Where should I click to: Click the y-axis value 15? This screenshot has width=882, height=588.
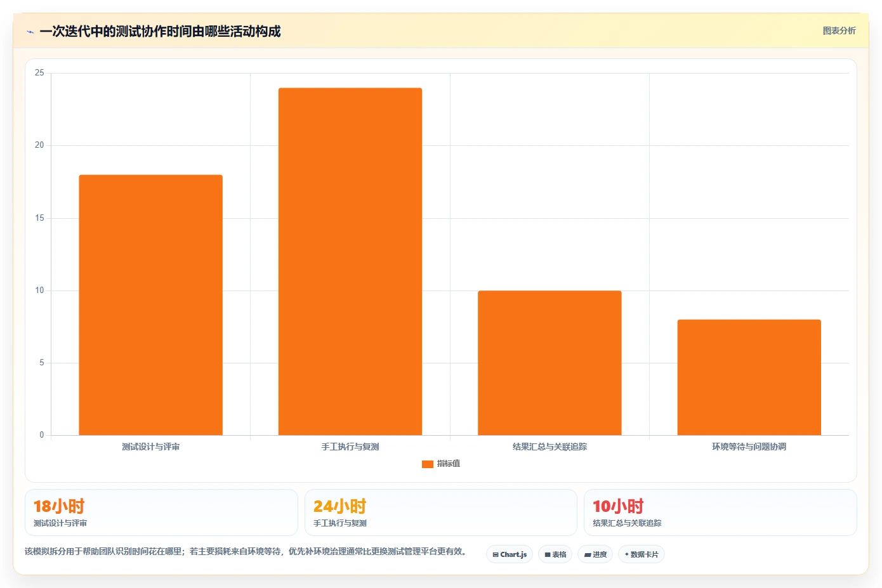click(39, 218)
